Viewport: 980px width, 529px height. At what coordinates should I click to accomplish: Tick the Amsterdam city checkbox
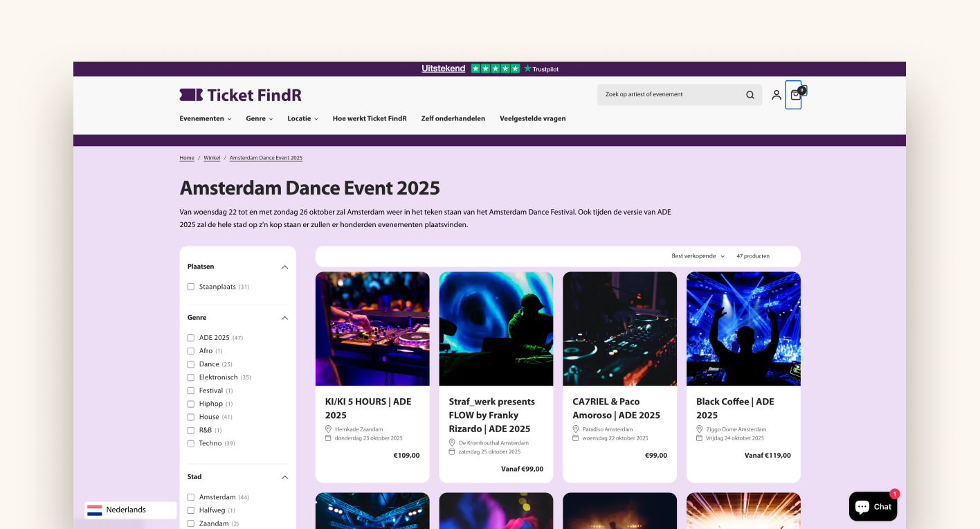(x=191, y=497)
